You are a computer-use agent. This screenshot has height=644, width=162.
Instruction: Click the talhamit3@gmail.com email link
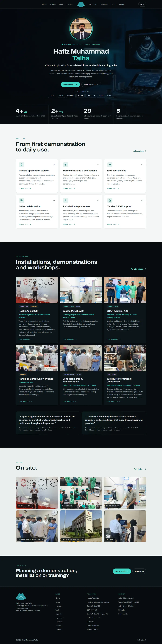[126, 598]
